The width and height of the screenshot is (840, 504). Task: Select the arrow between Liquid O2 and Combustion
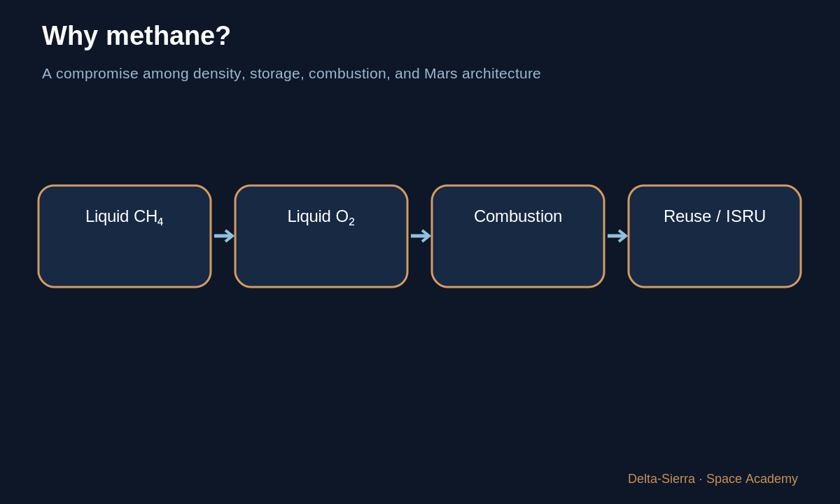pos(420,236)
